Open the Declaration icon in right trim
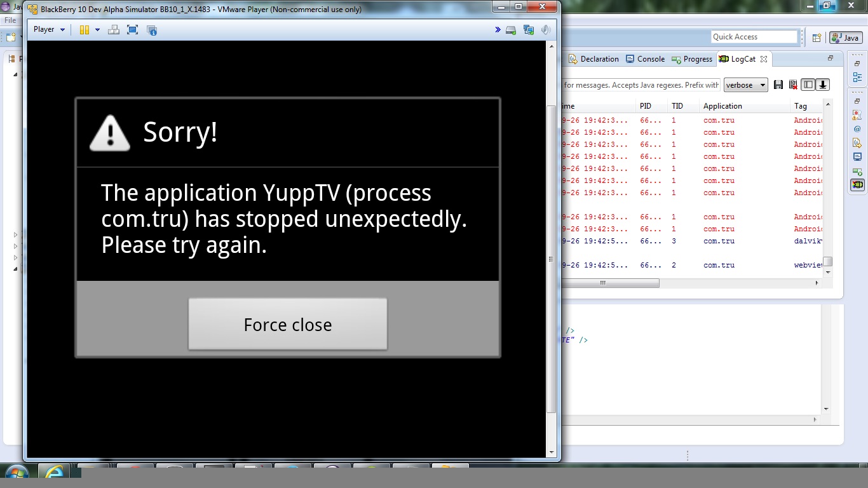 [857, 143]
